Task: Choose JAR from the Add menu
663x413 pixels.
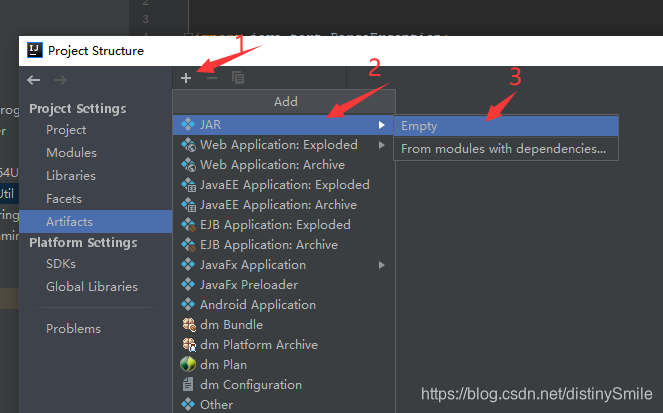Action: click(283, 125)
